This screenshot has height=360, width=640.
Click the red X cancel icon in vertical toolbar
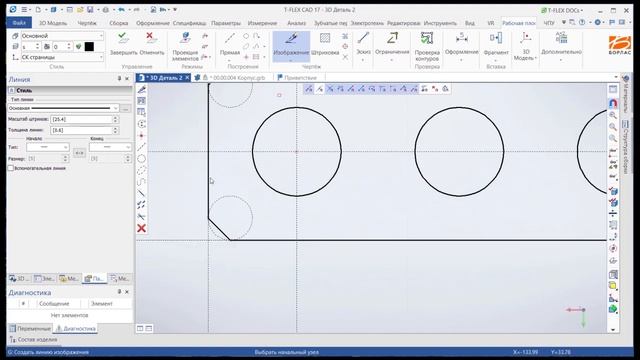click(142, 228)
